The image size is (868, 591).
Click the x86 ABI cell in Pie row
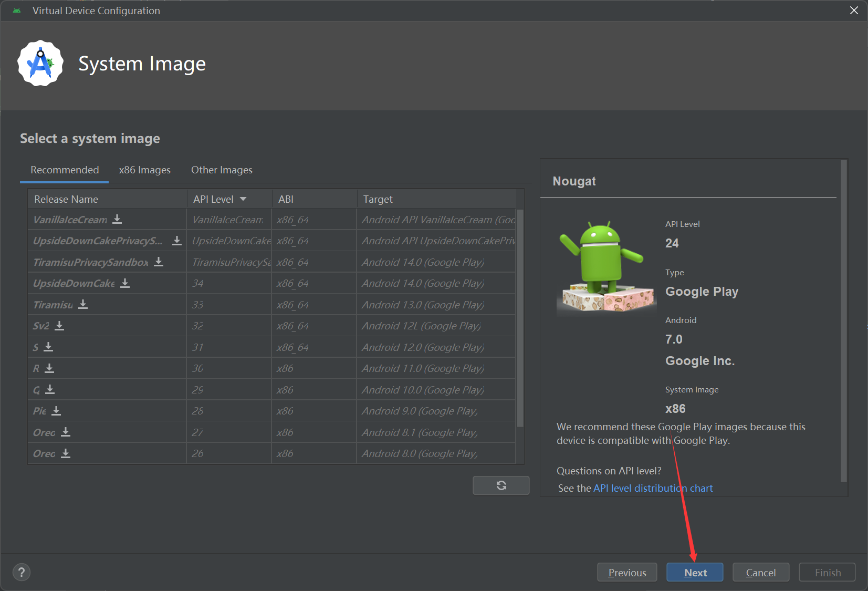pos(314,411)
